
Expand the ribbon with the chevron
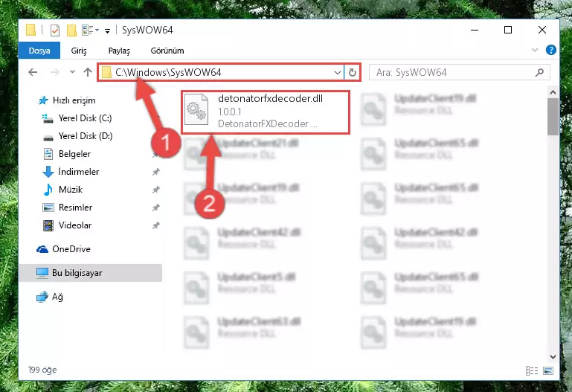click(x=535, y=50)
